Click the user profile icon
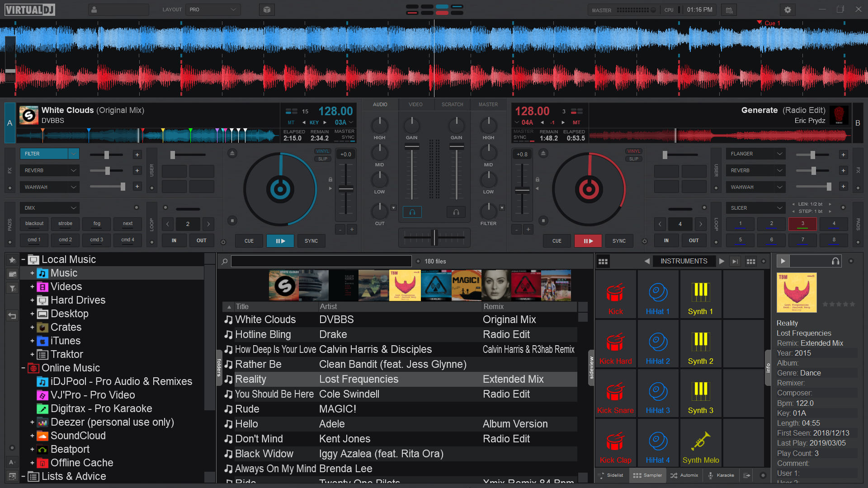The image size is (868, 488). point(94,9)
